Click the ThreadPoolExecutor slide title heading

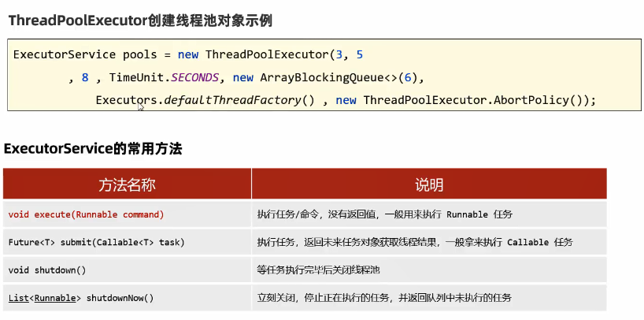pos(140,20)
